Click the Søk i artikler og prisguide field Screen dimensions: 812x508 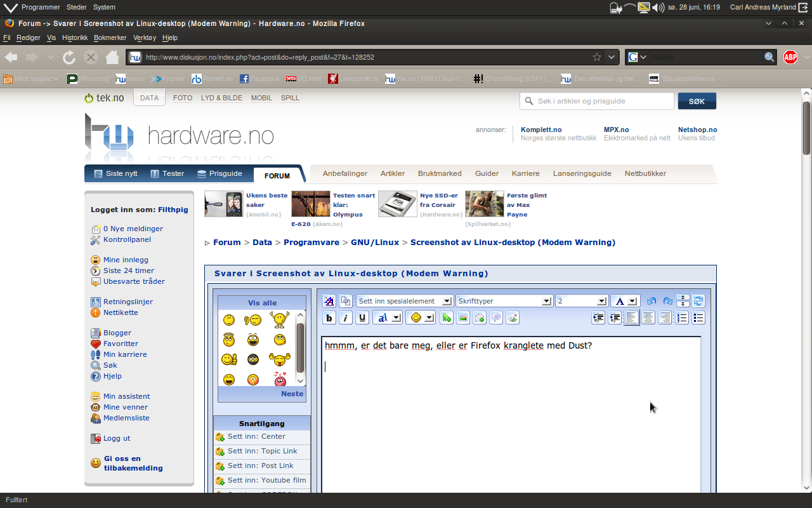[596, 101]
